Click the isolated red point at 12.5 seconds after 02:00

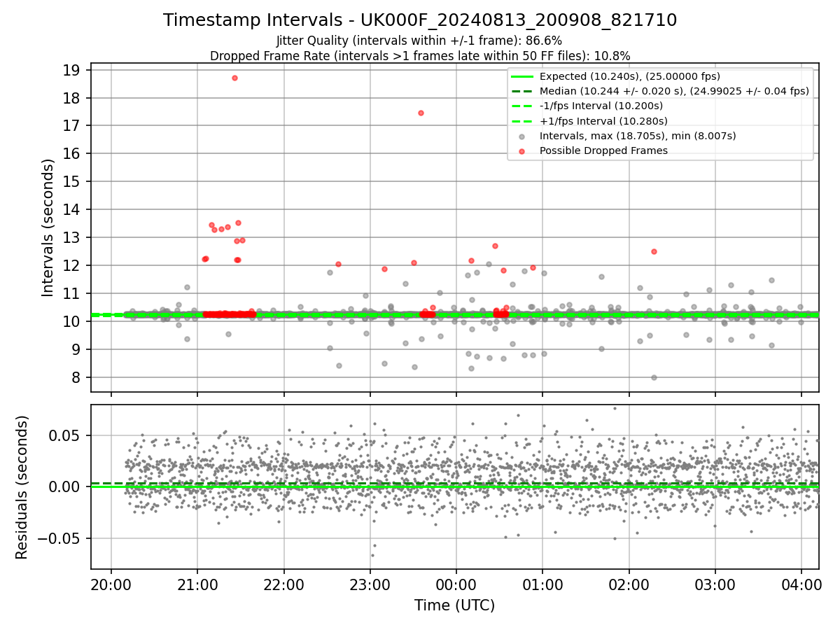click(654, 251)
